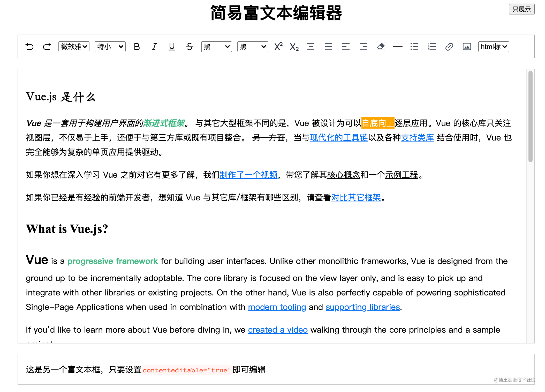This screenshot has height=392, width=545.
Task: Open the 对比其它框架 link
Action: coord(356,198)
